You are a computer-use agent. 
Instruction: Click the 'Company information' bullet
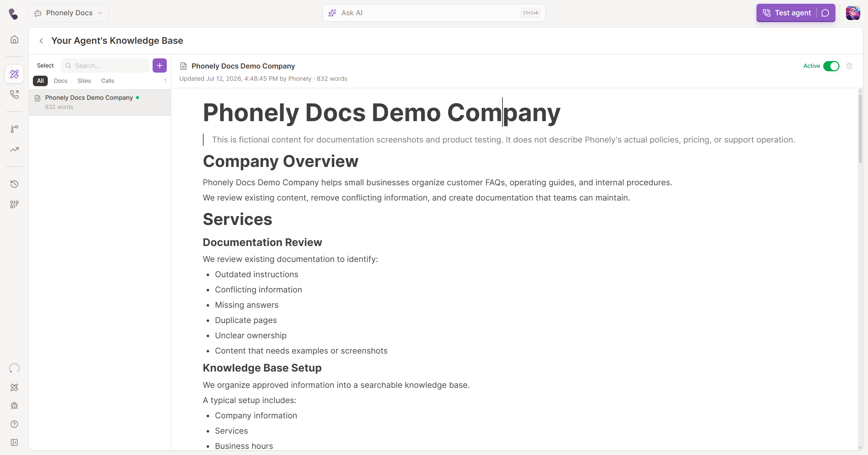[256, 416]
